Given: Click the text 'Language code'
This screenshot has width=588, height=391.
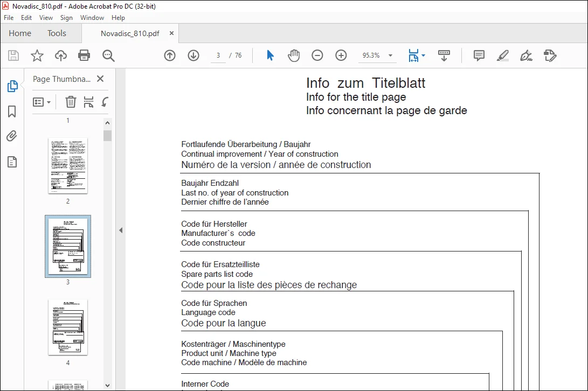Looking at the screenshot, I should (x=208, y=312).
